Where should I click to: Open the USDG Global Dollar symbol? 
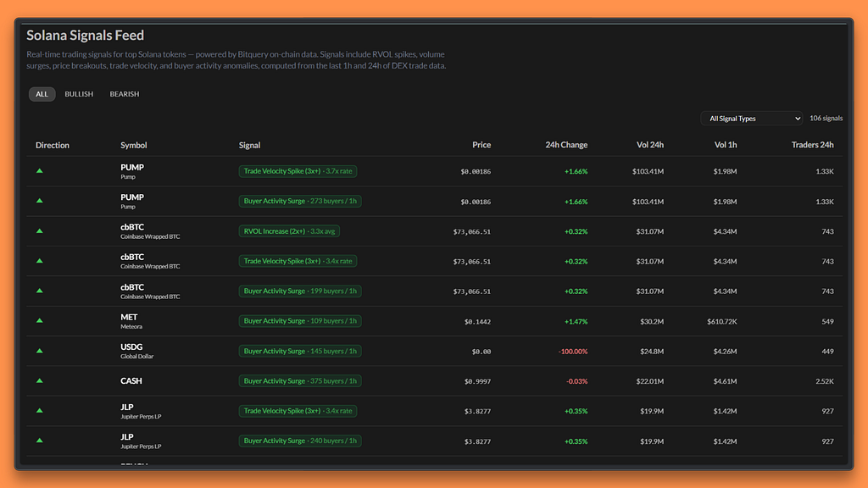(x=136, y=351)
